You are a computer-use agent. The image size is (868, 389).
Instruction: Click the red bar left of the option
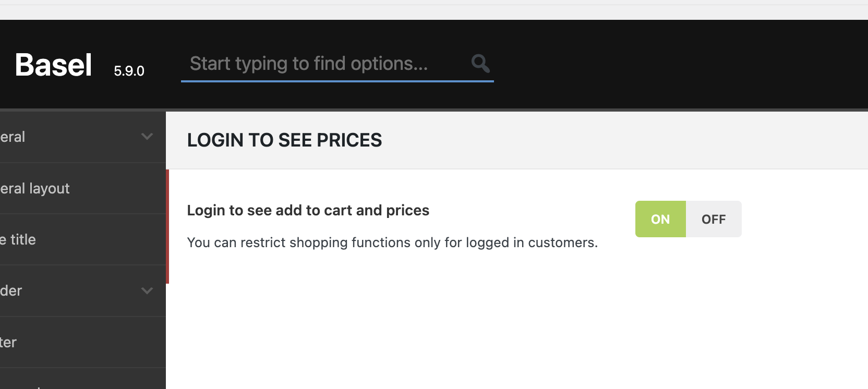click(167, 227)
